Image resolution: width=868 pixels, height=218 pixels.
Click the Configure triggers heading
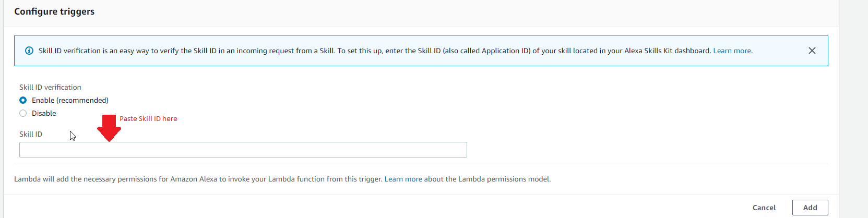(x=54, y=11)
